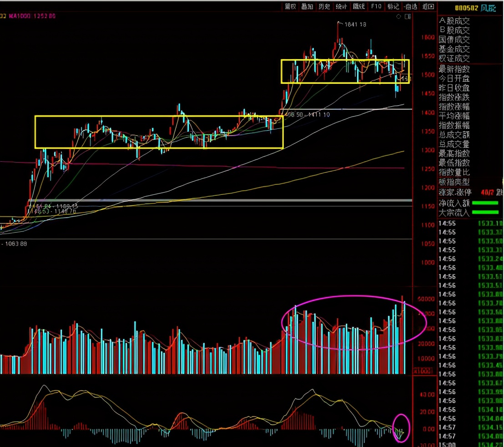Image resolution: width=504 pixels, height=447 pixels.
Task: Click the 15:00 time entry in tick list
Action: point(447,445)
